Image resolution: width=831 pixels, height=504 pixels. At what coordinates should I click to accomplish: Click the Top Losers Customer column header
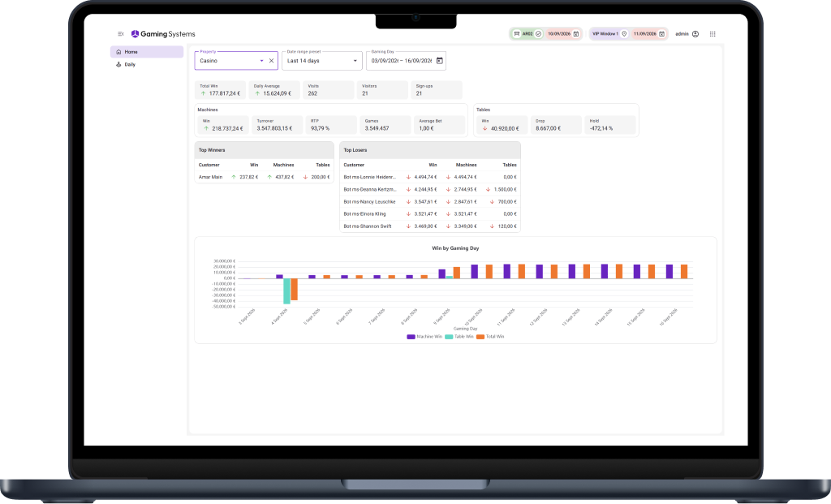pos(354,165)
